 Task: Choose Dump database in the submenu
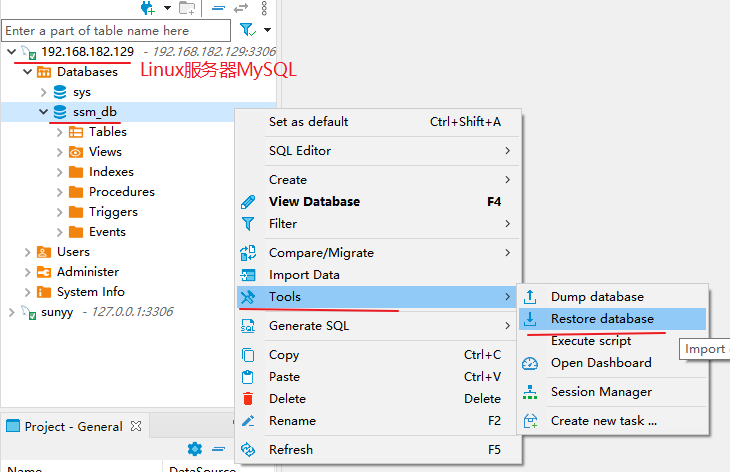(597, 297)
